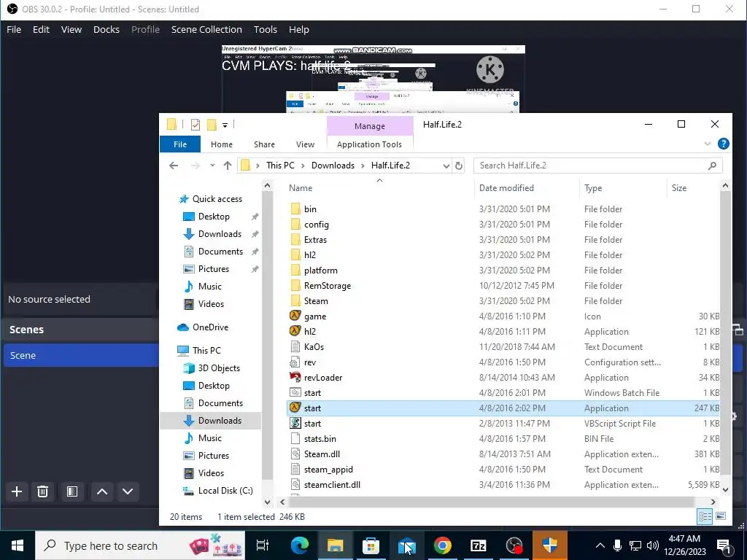Open Windows Security shield taskbar icon
The image size is (747, 560).
point(549,545)
